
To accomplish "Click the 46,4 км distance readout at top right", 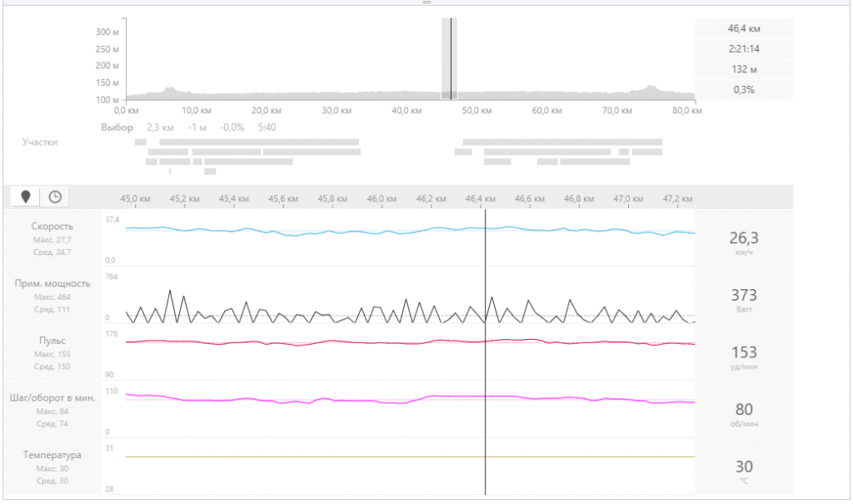I will click(x=744, y=28).
